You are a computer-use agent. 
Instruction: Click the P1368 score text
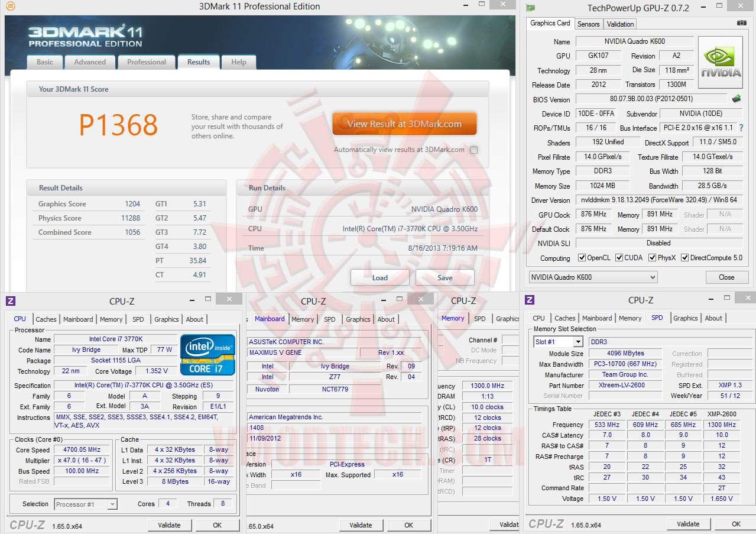click(x=118, y=125)
